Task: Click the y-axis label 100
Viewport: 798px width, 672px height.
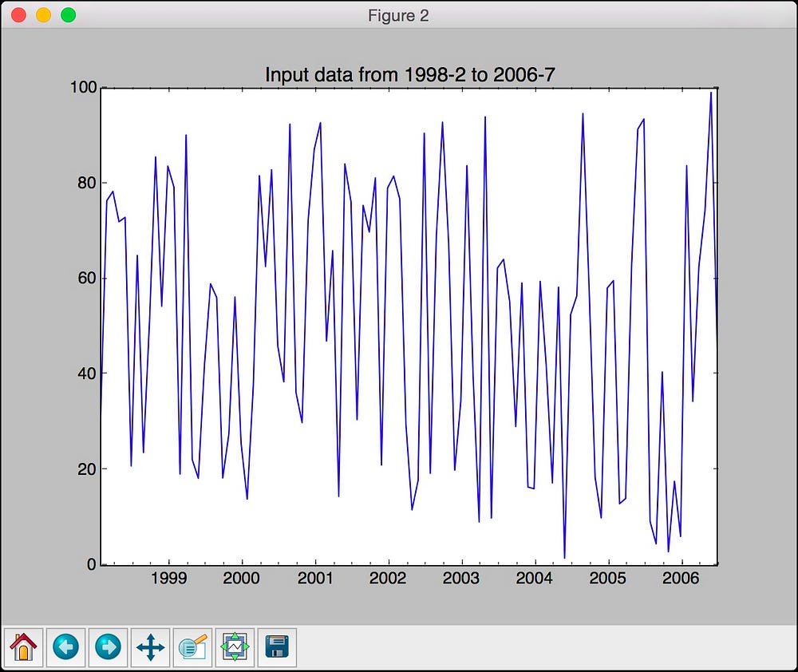Action: point(84,88)
